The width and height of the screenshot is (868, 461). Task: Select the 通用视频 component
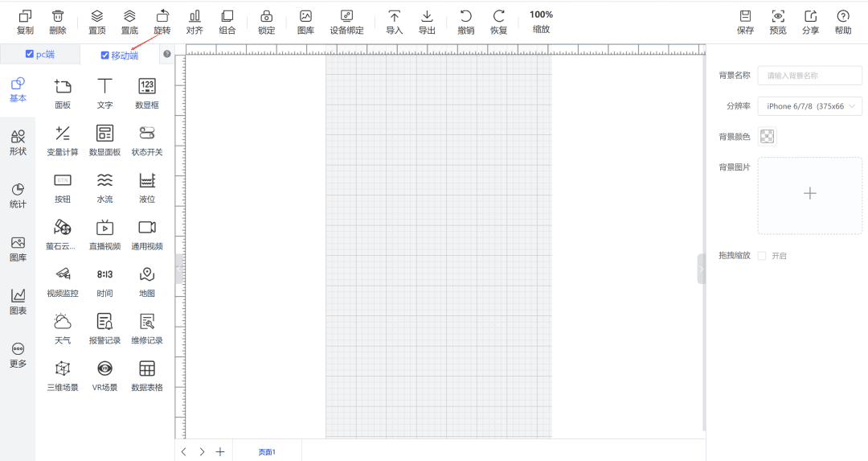[x=147, y=235]
